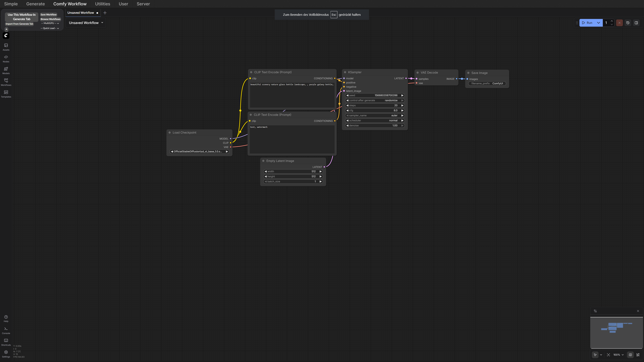The height and width of the screenshot is (362, 644).
Task: Click the Save Workflow button
Action: point(48,14)
